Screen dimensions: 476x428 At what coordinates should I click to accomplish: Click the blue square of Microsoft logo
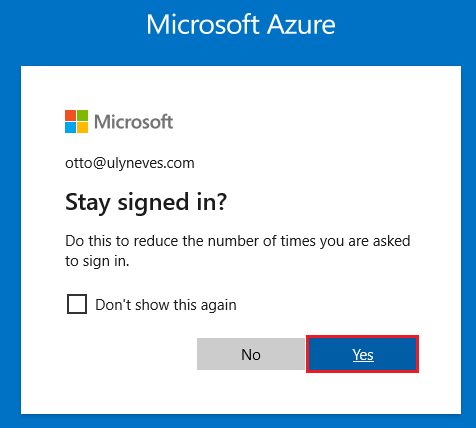(x=70, y=128)
